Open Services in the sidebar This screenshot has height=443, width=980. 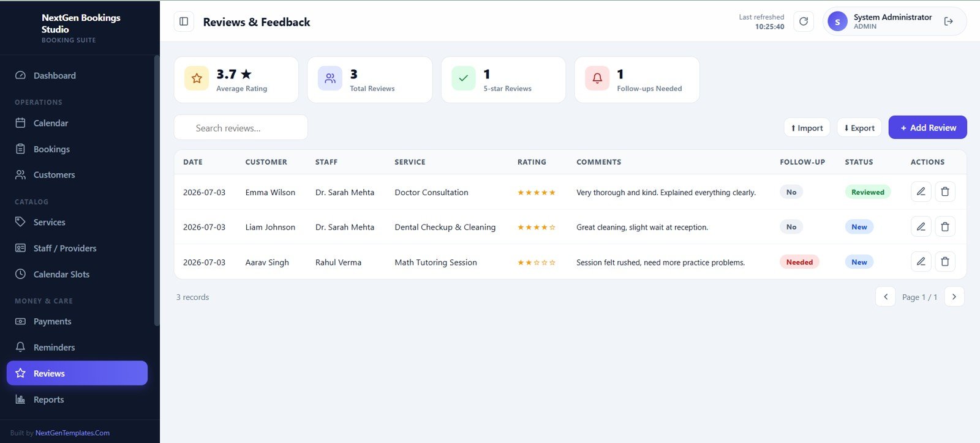pos(77,222)
